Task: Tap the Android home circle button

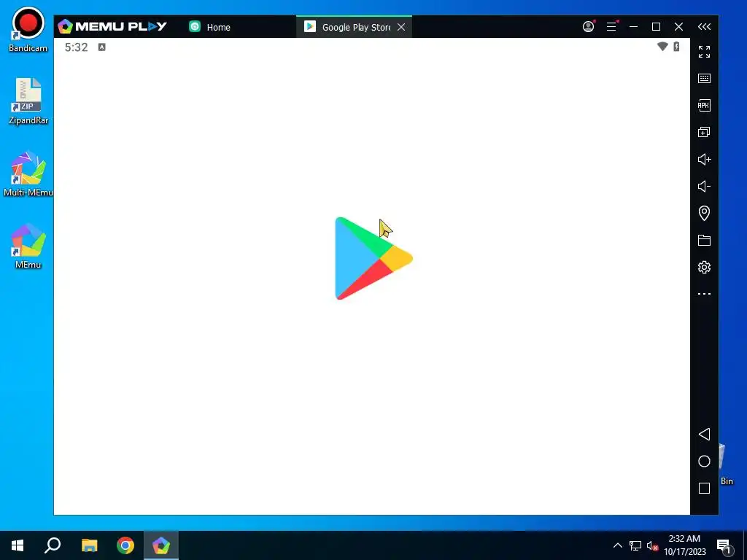Action: click(x=704, y=461)
